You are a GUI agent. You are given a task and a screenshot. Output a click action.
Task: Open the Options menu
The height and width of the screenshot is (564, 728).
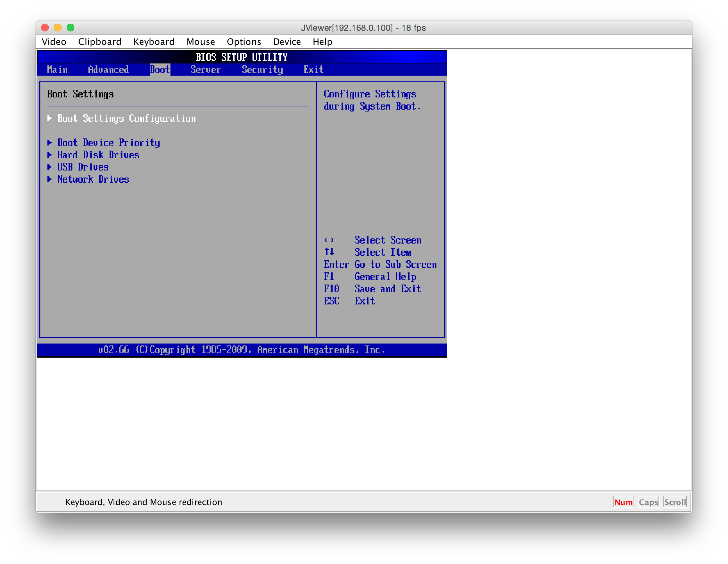click(x=244, y=42)
